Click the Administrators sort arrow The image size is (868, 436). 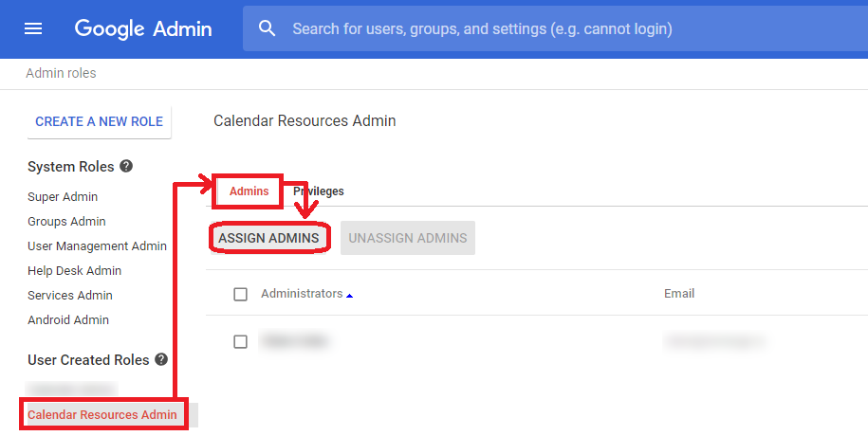349,296
